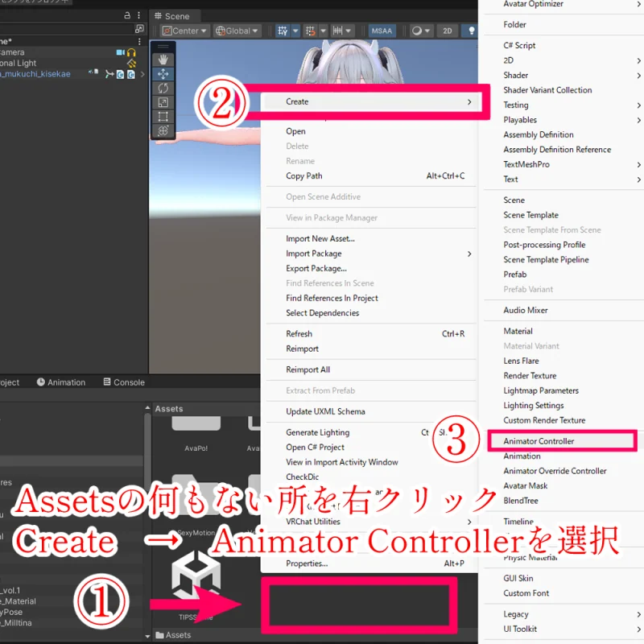Expand the draw mode dropdown arrow
Screen dimensions: 644x644
(427, 31)
